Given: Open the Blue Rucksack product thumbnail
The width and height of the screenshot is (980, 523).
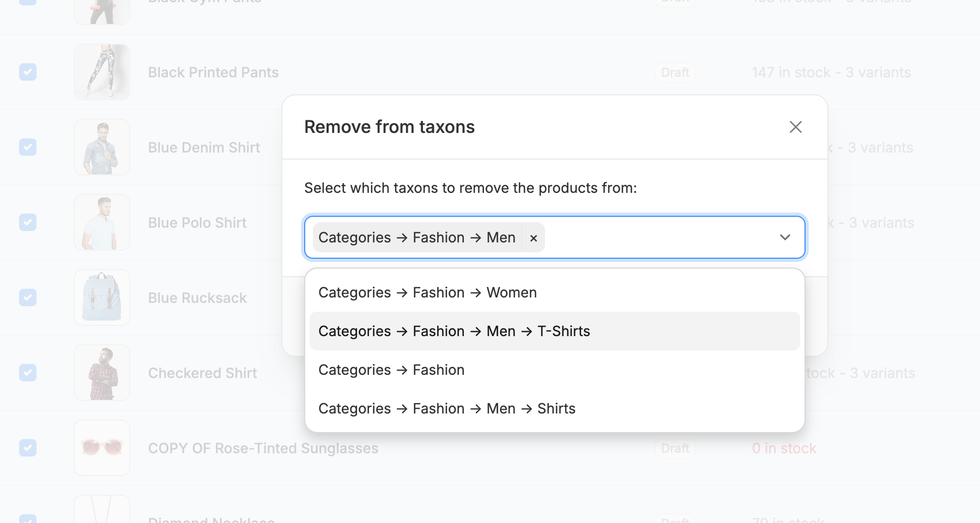Looking at the screenshot, I should click(x=102, y=297).
